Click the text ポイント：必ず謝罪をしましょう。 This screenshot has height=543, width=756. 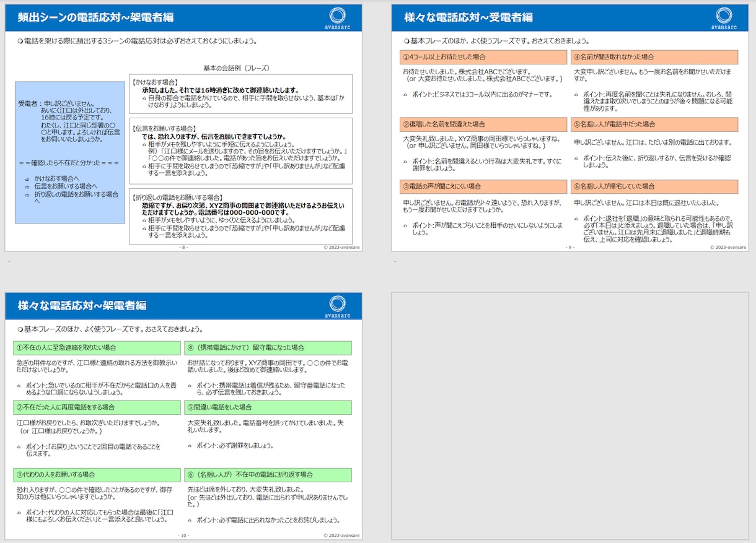pyautogui.click(x=235, y=445)
